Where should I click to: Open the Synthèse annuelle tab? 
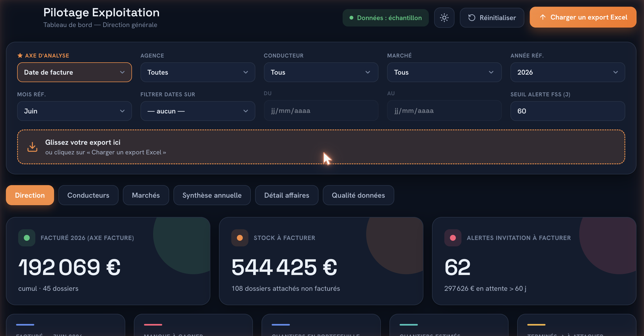212,195
